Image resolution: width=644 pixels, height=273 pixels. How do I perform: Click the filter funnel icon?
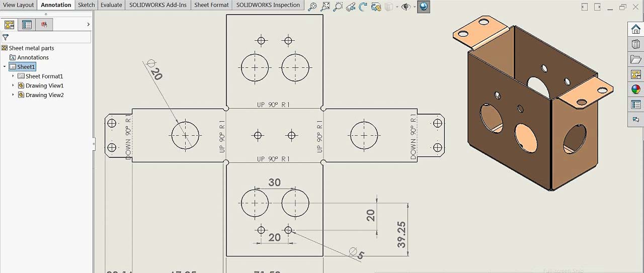tap(6, 37)
